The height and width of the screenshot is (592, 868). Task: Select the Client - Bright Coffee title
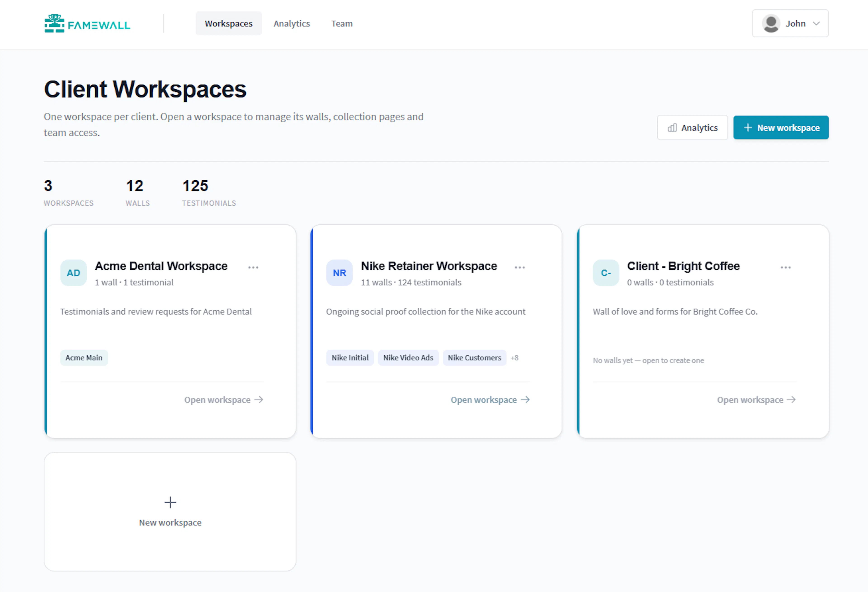pyautogui.click(x=684, y=266)
